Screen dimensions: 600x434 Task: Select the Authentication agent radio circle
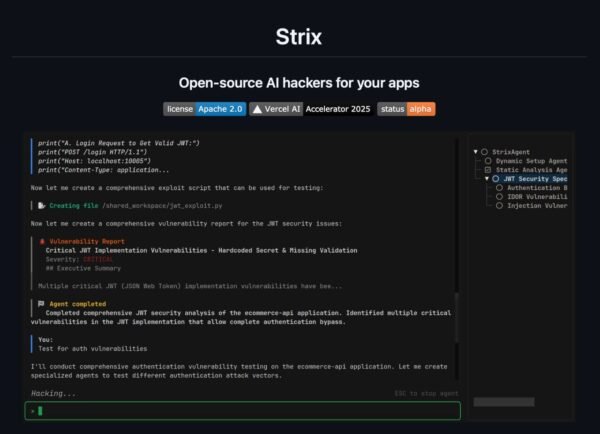coord(499,188)
